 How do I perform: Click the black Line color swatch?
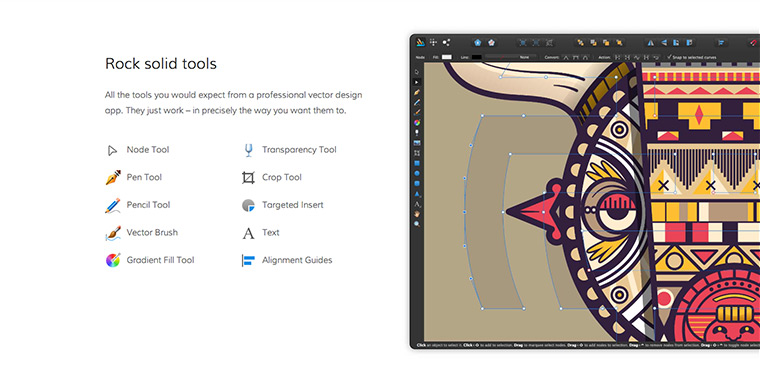point(476,57)
